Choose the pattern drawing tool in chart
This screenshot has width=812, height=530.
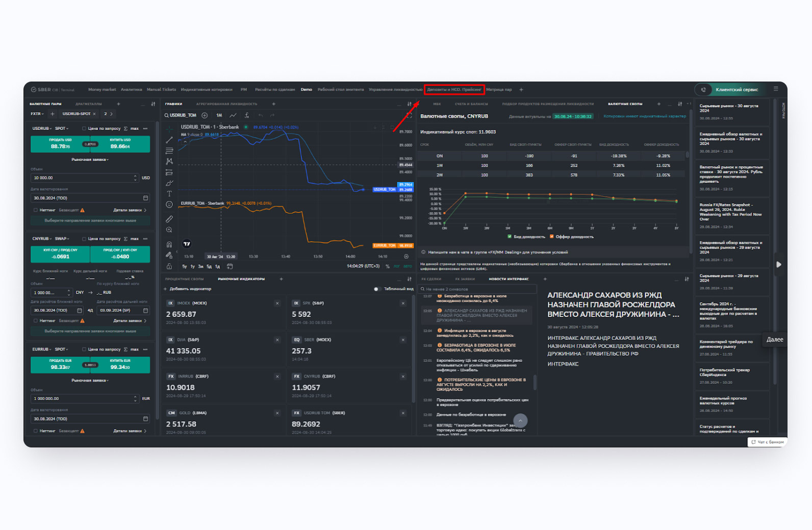coord(169,161)
